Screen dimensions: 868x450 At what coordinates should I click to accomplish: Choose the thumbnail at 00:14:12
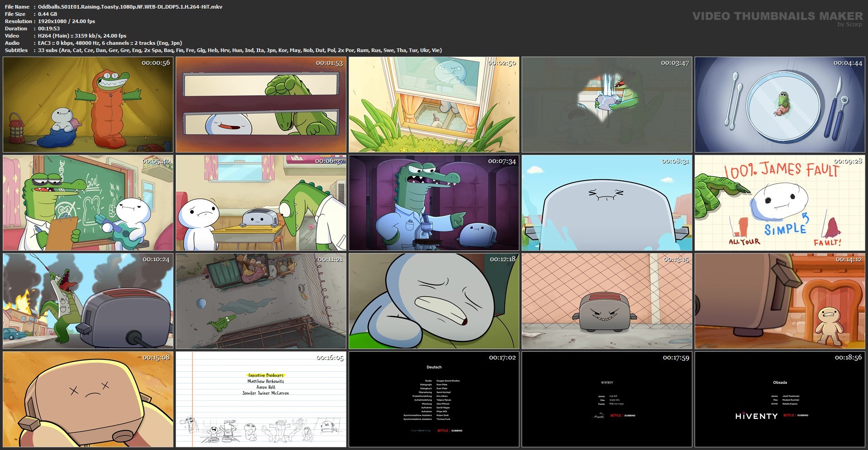[780, 301]
